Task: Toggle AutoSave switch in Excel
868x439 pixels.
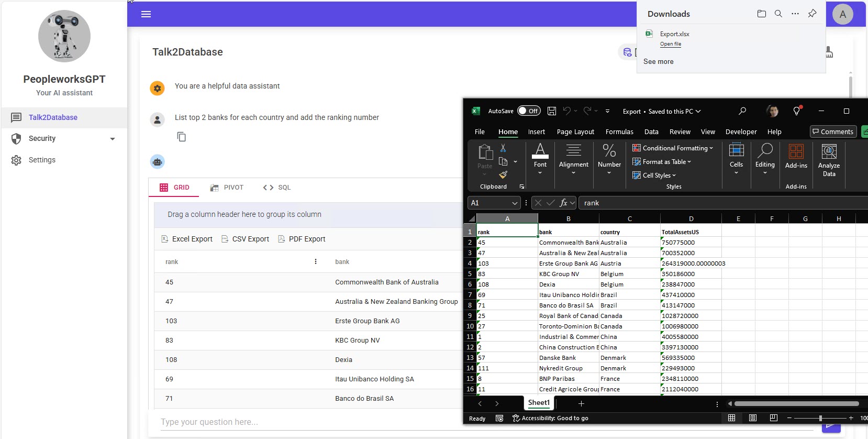Action: 529,111
